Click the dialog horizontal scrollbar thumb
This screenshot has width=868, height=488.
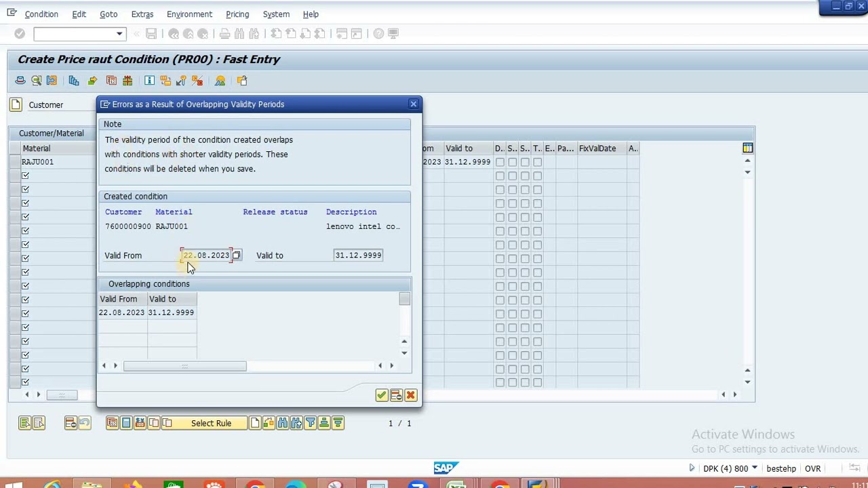[x=184, y=366]
